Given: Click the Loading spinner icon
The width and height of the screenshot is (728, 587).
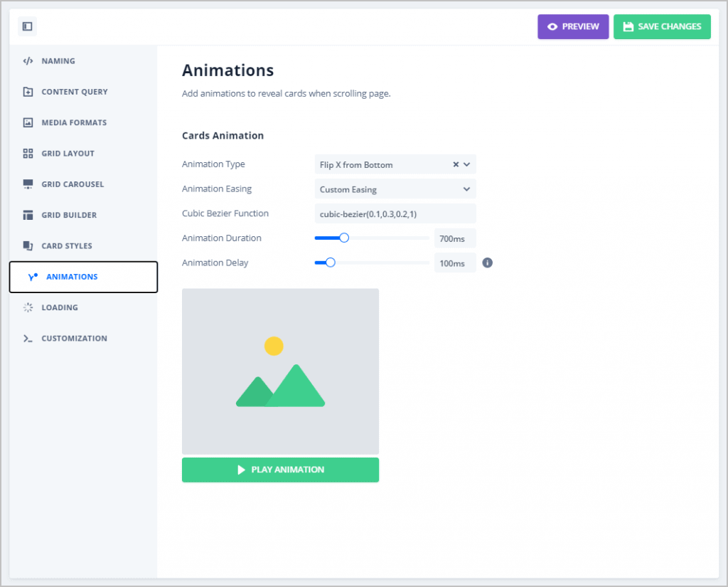Looking at the screenshot, I should click(x=27, y=307).
